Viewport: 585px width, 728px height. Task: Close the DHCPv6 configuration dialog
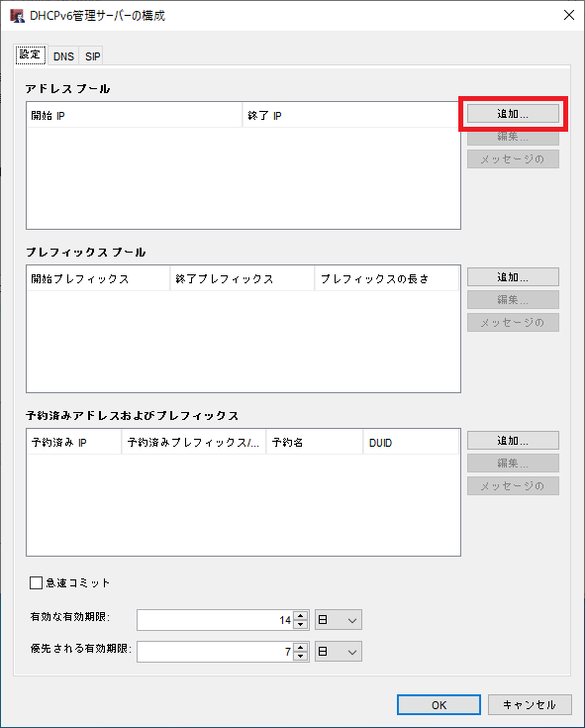569,15
